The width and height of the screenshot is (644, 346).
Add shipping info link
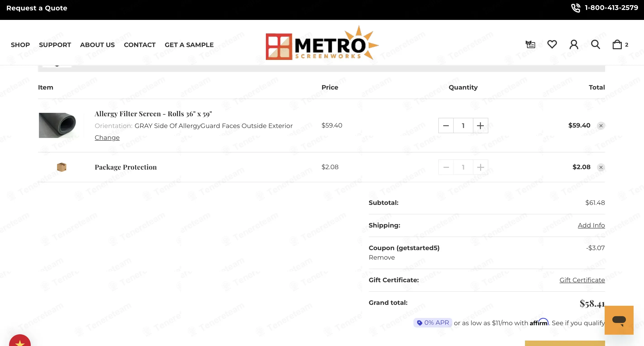pos(591,225)
